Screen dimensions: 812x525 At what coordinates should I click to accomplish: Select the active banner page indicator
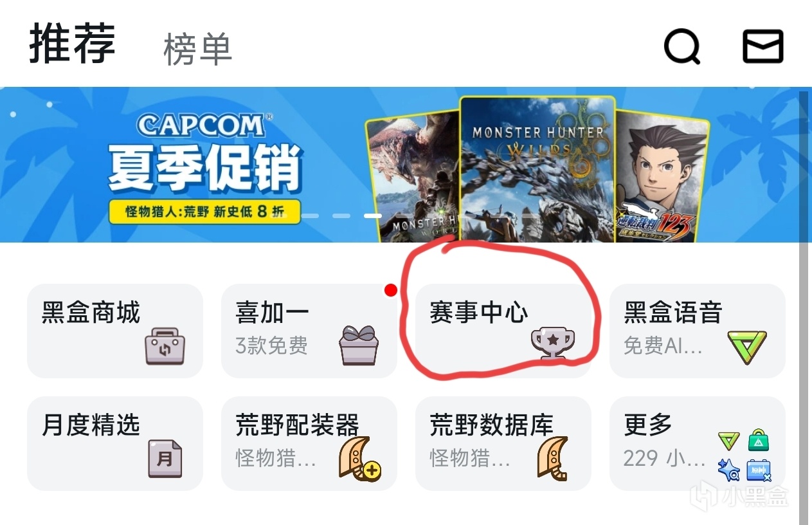tap(373, 216)
